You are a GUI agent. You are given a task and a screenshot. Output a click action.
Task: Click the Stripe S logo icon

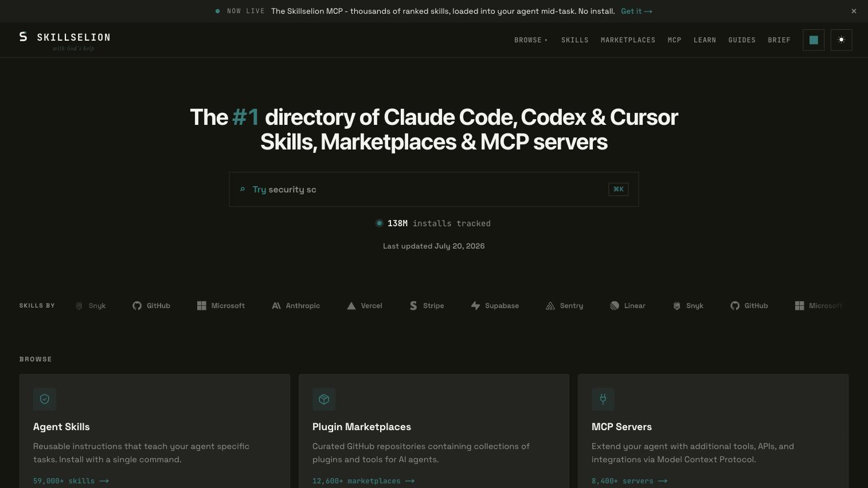click(413, 306)
